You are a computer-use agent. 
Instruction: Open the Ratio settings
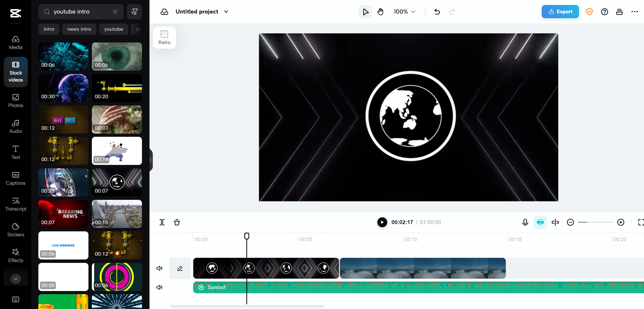(x=164, y=37)
